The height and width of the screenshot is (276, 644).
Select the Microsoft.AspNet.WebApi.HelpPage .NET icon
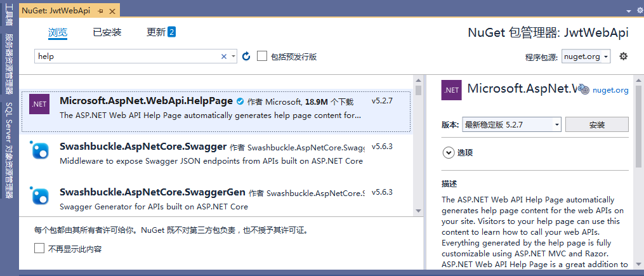[39, 104]
